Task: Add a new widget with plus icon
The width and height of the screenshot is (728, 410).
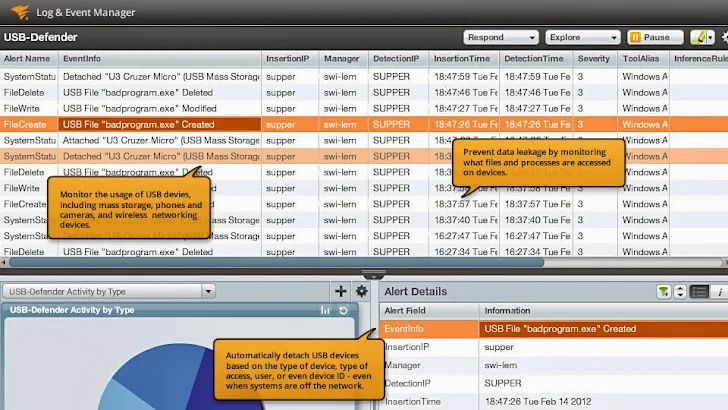Action: (x=340, y=291)
